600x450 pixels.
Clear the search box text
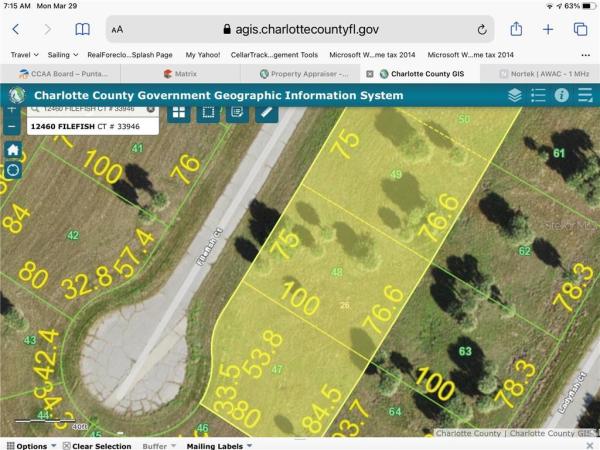[x=150, y=107]
